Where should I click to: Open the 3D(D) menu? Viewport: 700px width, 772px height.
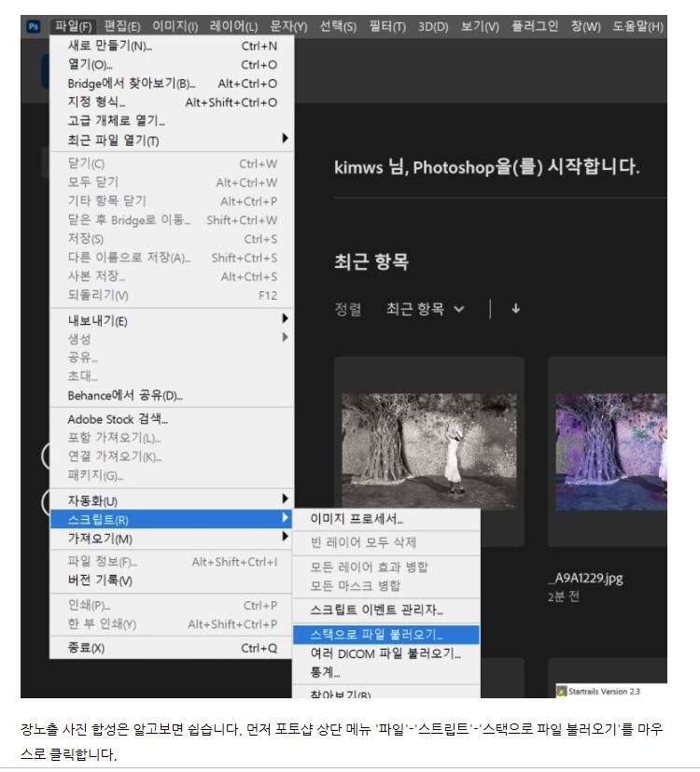tap(433, 26)
